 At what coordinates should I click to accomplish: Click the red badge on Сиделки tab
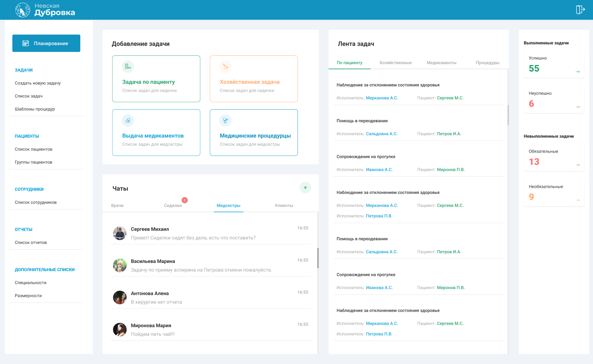tap(185, 200)
